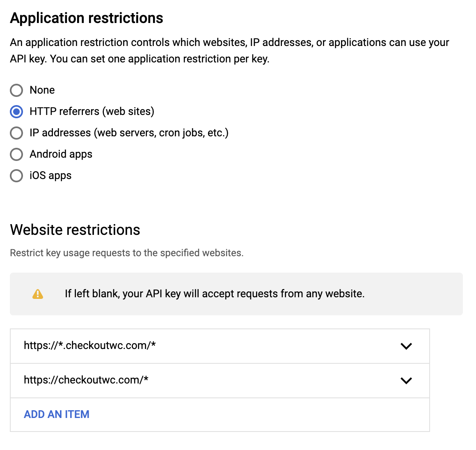This screenshot has width=476, height=450.
Task: Click the 'iOS apps' label text
Action: point(50,176)
